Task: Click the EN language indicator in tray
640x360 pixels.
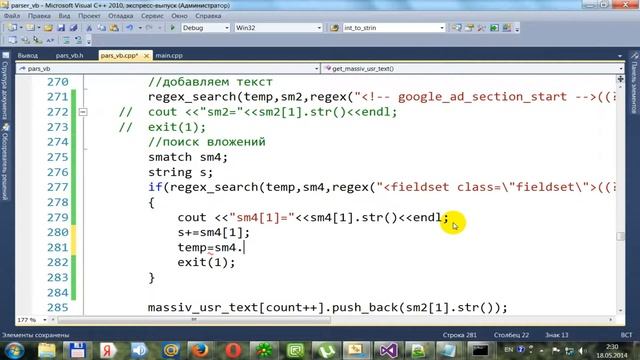Action: (x=509, y=350)
